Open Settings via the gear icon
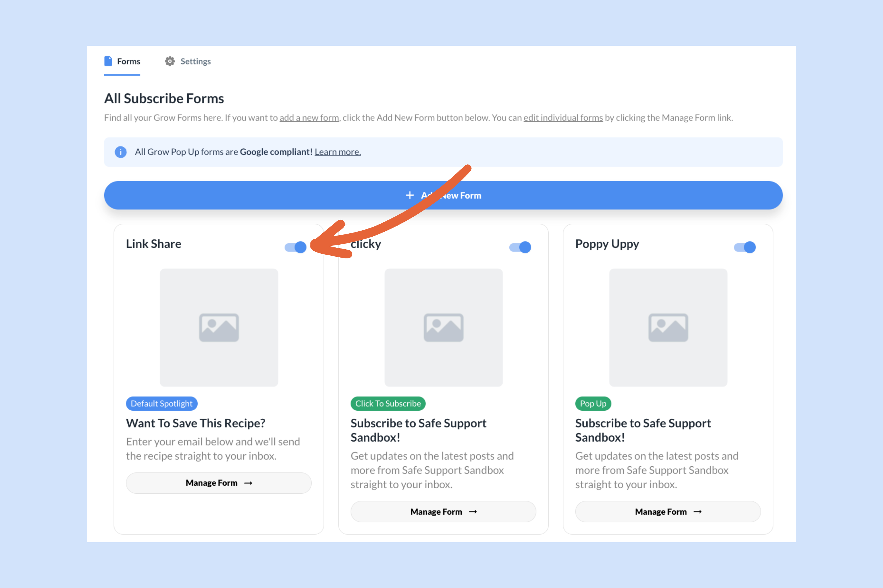This screenshot has height=588, width=883. coord(169,61)
